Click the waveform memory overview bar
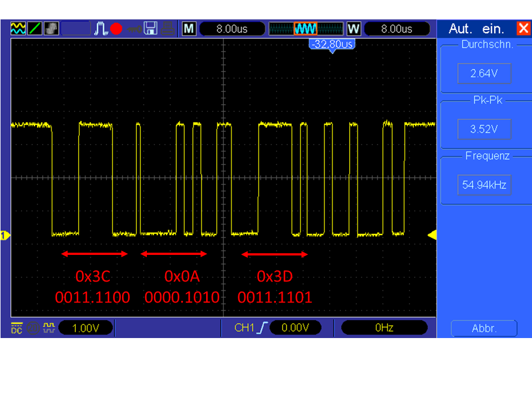 306,29
